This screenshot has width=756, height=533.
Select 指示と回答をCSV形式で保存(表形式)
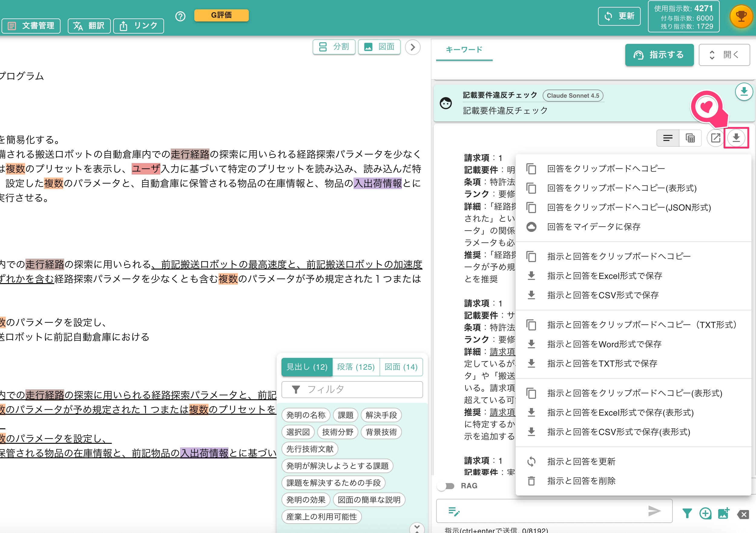[x=633, y=432]
